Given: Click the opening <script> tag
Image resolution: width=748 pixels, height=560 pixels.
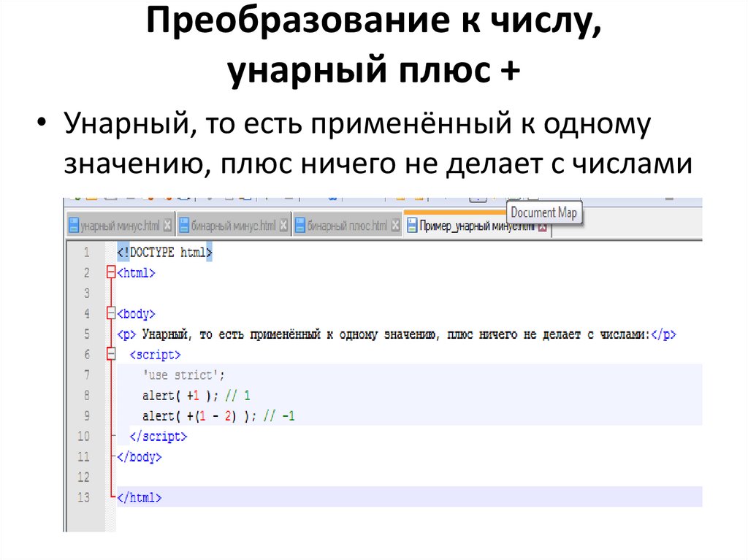Looking at the screenshot, I should coord(155,355).
